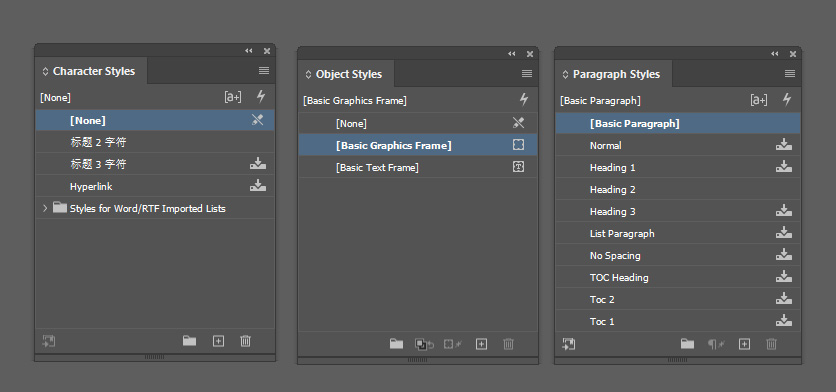Screen dimensions: 836x392
Task: Collapse Paragraph Styles to icons with double arrows
Action: tap(775, 54)
